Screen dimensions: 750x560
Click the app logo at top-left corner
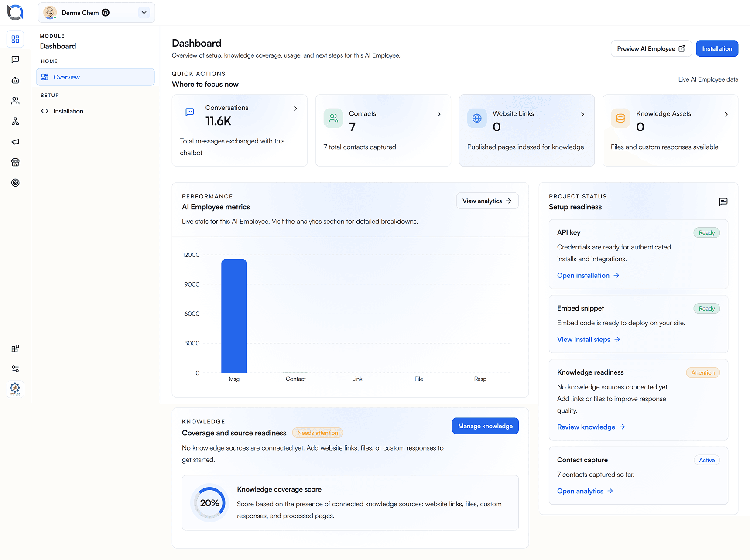tap(15, 13)
